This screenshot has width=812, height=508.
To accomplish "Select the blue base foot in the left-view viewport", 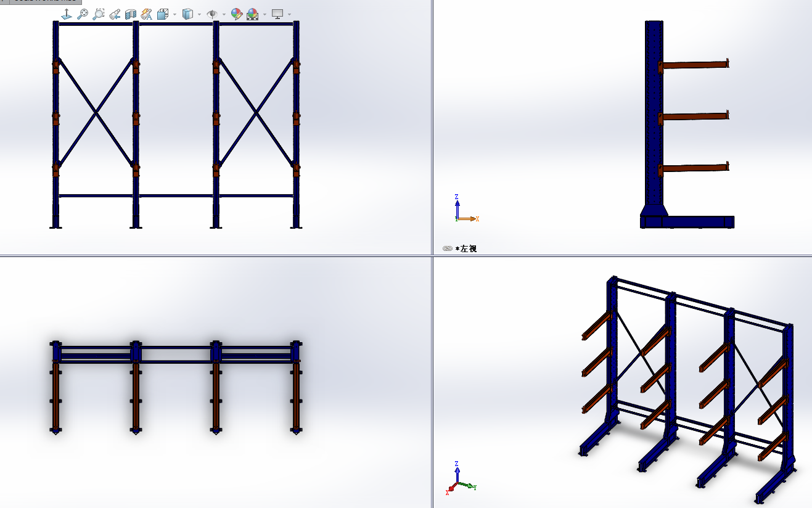I will click(687, 222).
